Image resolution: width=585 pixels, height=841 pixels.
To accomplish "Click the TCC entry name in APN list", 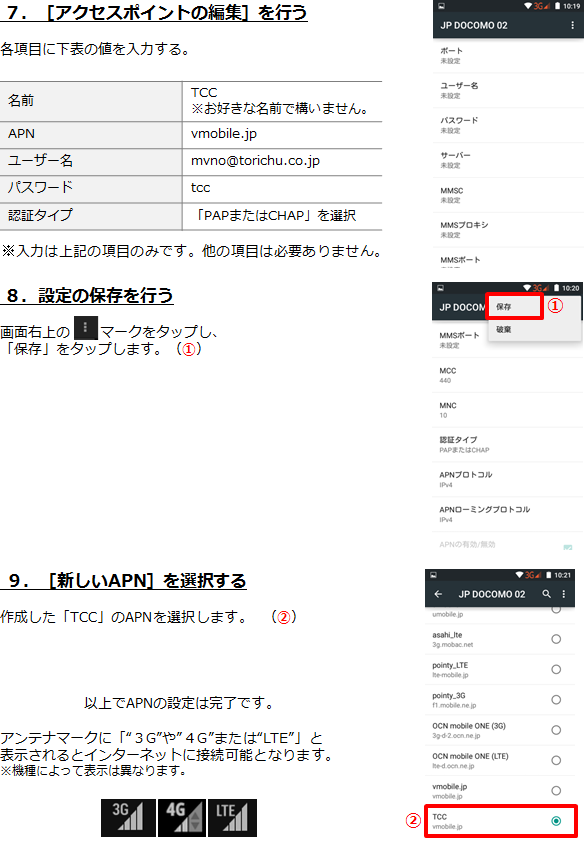I will tap(440, 817).
